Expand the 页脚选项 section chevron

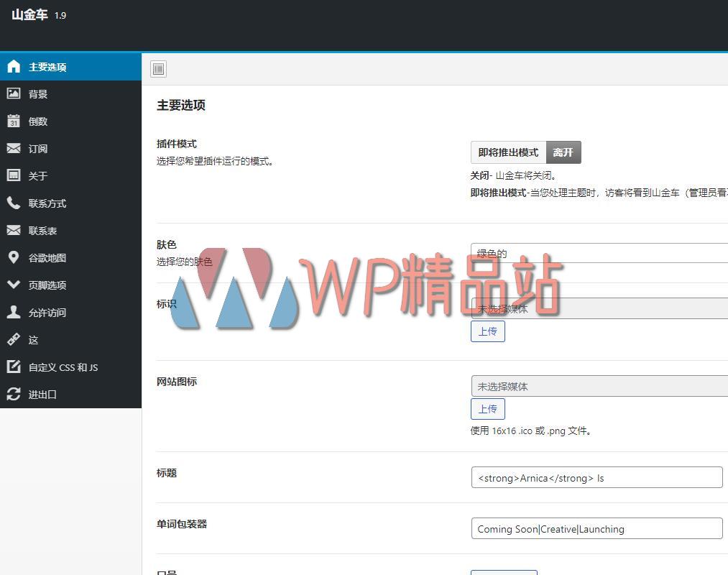(x=14, y=285)
